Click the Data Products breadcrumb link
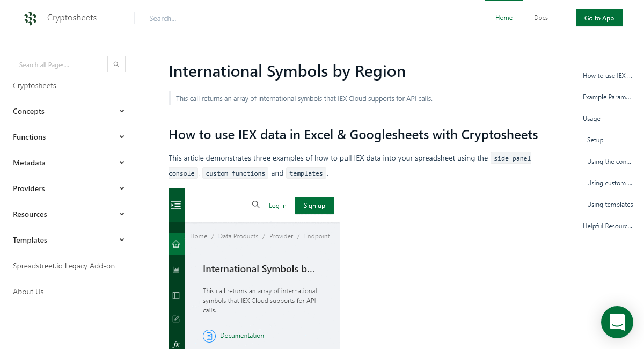This screenshot has width=644, height=349. 238,236
